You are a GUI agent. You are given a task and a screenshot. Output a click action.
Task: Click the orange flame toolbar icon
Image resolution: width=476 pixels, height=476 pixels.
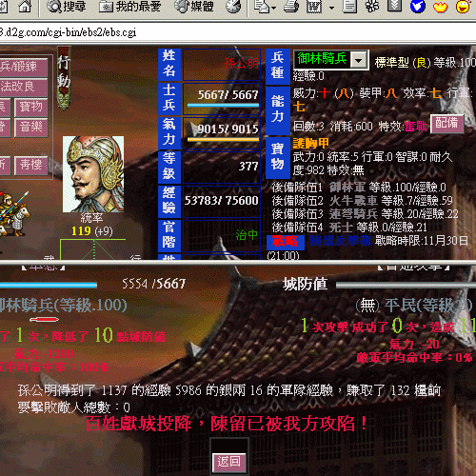click(x=441, y=7)
